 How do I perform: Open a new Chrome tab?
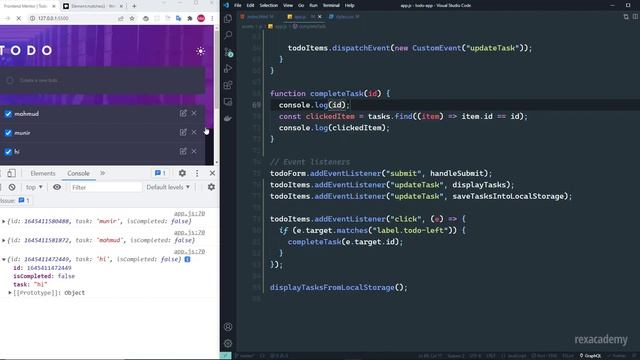point(134,6)
